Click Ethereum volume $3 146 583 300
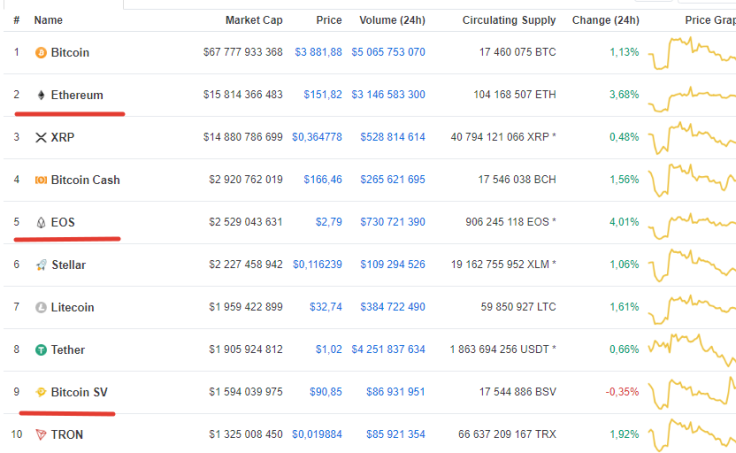The height and width of the screenshot is (453, 736). [388, 94]
